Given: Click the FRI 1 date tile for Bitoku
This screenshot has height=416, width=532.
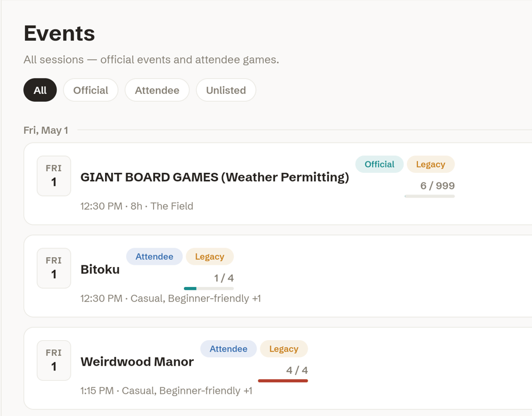Looking at the screenshot, I should tap(54, 268).
